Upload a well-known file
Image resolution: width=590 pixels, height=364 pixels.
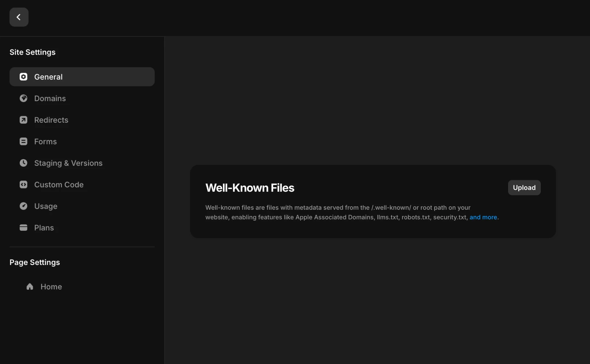(524, 187)
